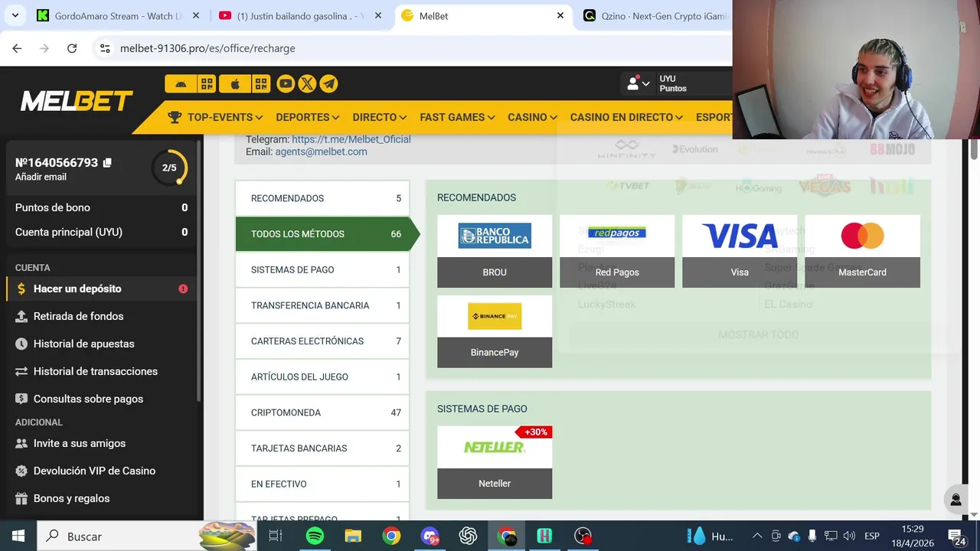Click the browser reload icon
This screenshot has width=980, height=551.
72,48
